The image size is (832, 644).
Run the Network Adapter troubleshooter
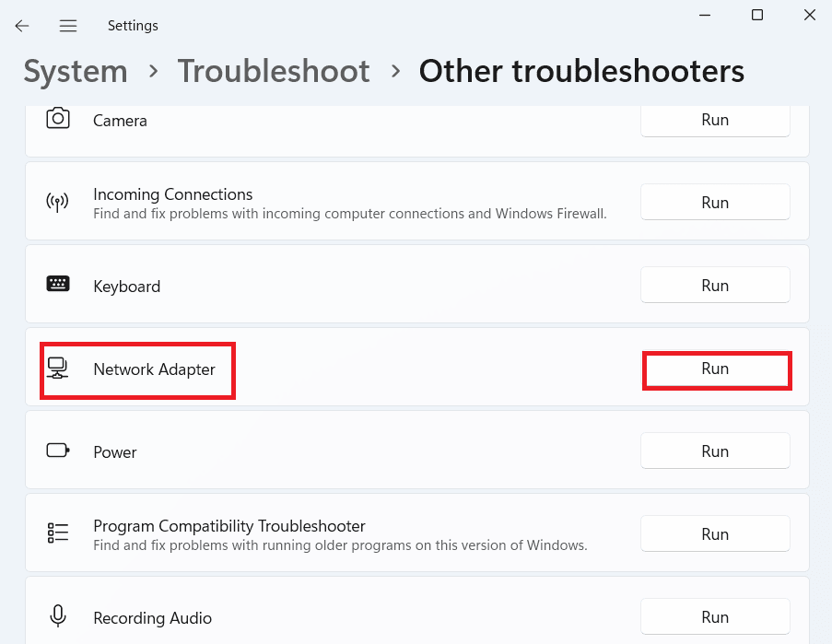[716, 368]
